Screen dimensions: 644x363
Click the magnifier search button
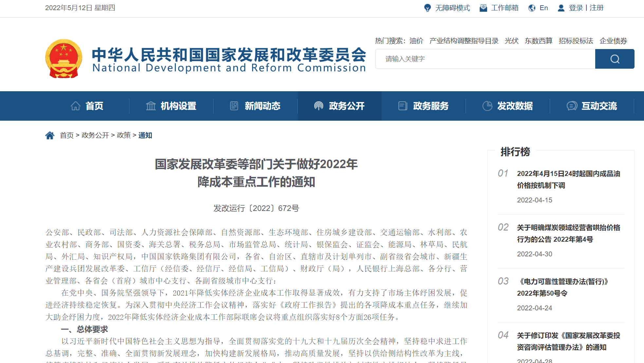[615, 59]
